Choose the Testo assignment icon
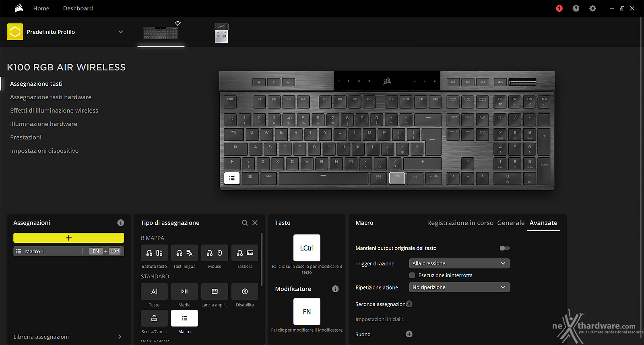The height and width of the screenshot is (345, 644). tap(154, 292)
